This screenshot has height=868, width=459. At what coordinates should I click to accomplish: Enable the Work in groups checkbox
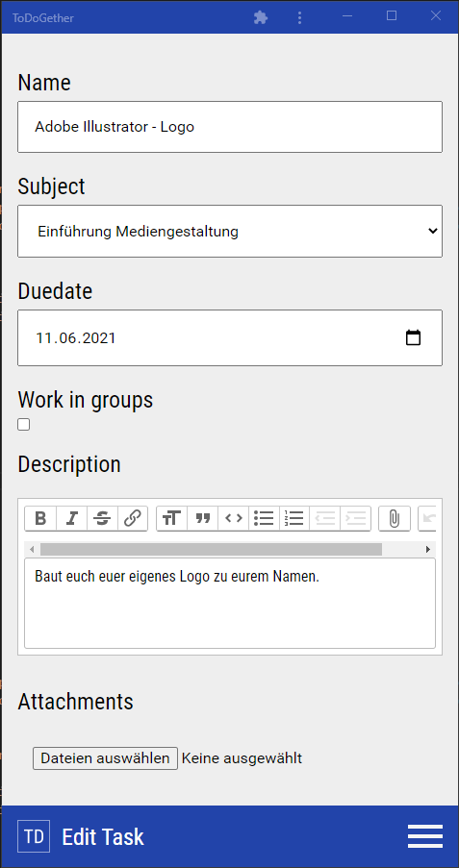(x=23, y=425)
